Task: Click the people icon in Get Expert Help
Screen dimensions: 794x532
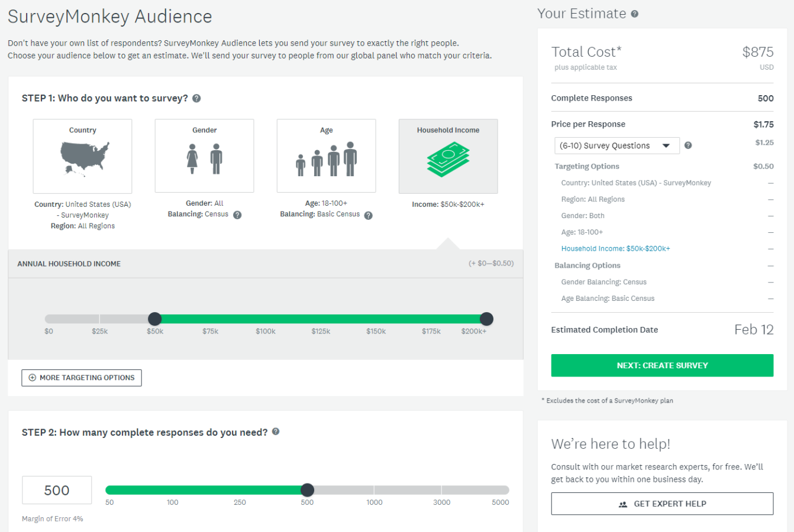Action: point(622,504)
